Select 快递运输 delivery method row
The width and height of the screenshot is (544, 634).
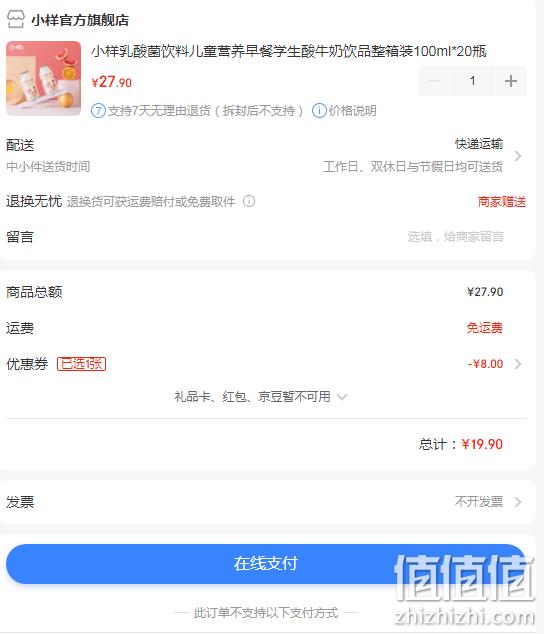click(x=265, y=155)
